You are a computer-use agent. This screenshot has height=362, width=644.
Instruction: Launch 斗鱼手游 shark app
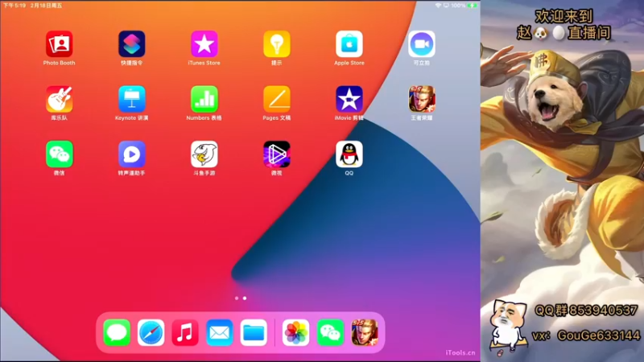204,154
